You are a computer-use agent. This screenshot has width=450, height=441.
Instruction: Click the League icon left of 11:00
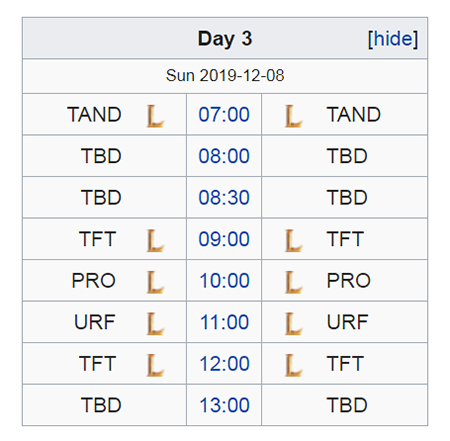[x=155, y=323]
